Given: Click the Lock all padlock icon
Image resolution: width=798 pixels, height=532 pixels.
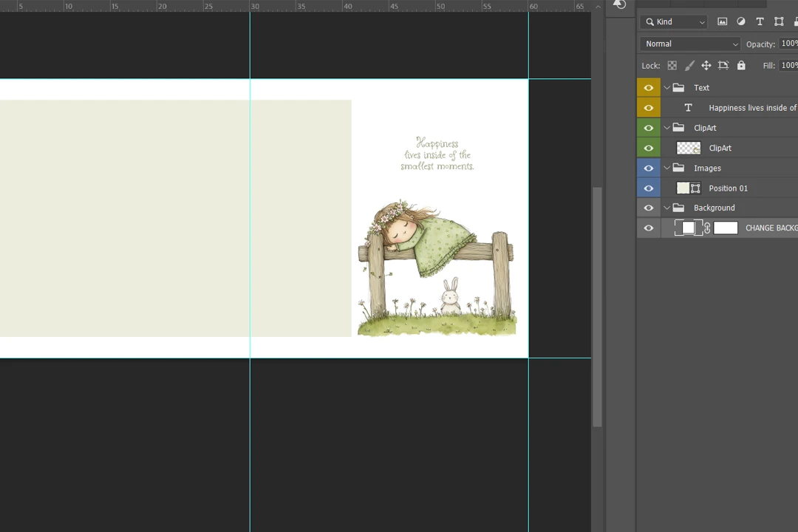Looking at the screenshot, I should 741,65.
